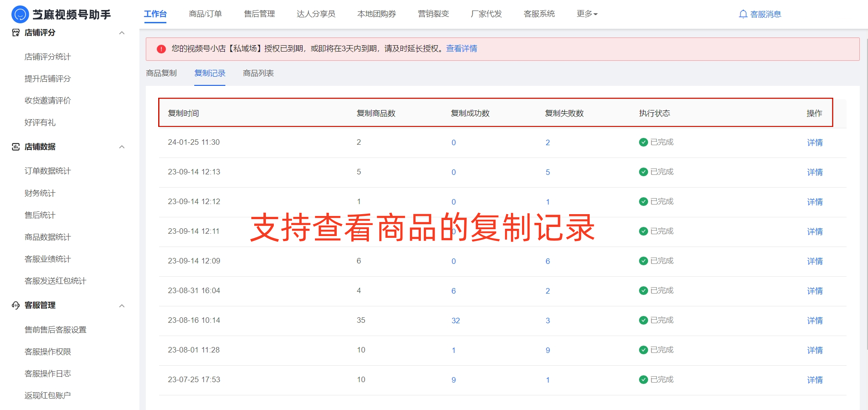Open 客服消息 link in the header
The image size is (868, 410).
click(x=766, y=14)
